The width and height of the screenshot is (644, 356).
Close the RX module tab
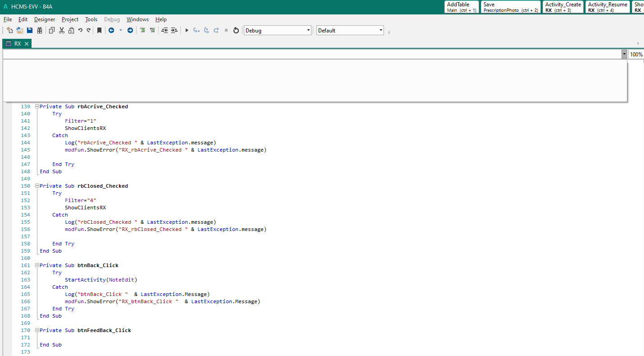27,44
